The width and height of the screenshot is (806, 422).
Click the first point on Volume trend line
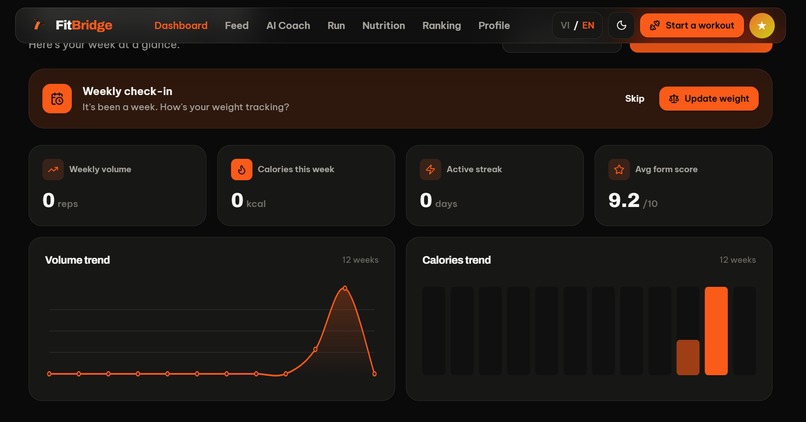pyautogui.click(x=49, y=374)
